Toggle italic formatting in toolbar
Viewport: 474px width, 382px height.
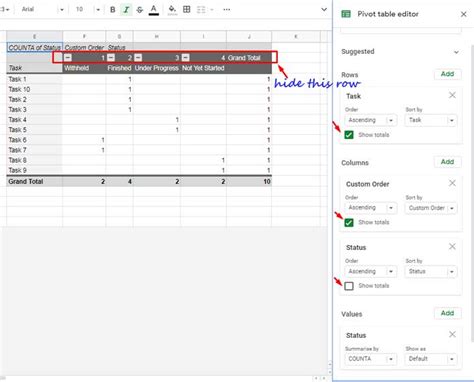(126, 10)
